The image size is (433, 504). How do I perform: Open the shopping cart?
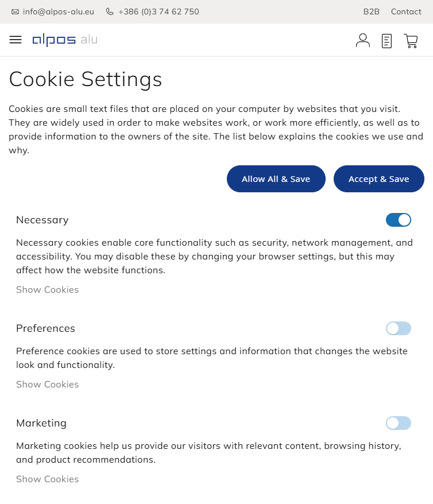pyautogui.click(x=411, y=41)
